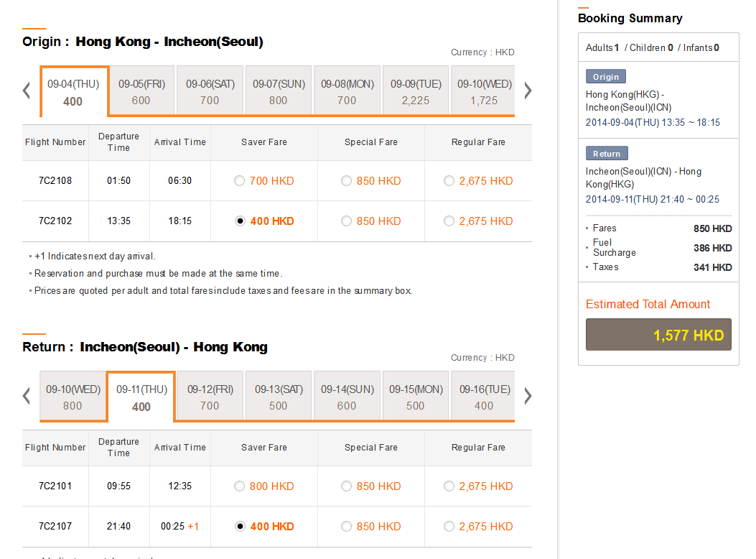
Task: Choose 09-09(TUE) 2,225 origin date
Action: pyautogui.click(x=416, y=91)
